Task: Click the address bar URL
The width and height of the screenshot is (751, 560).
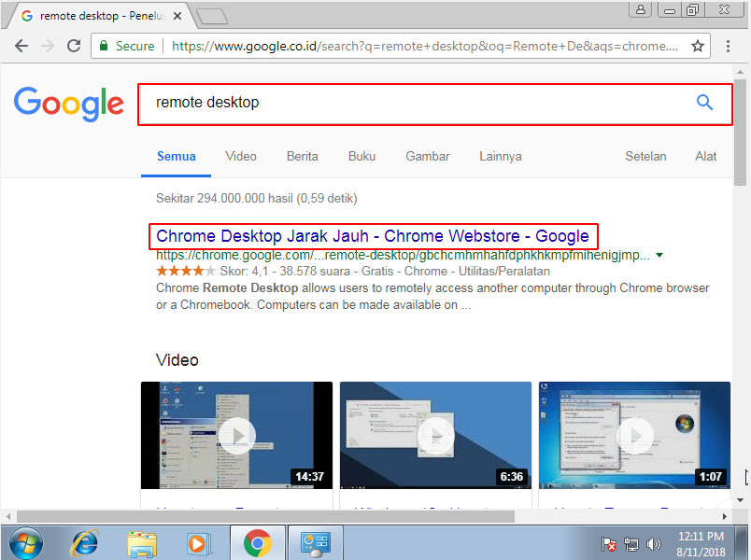Action: click(x=424, y=46)
